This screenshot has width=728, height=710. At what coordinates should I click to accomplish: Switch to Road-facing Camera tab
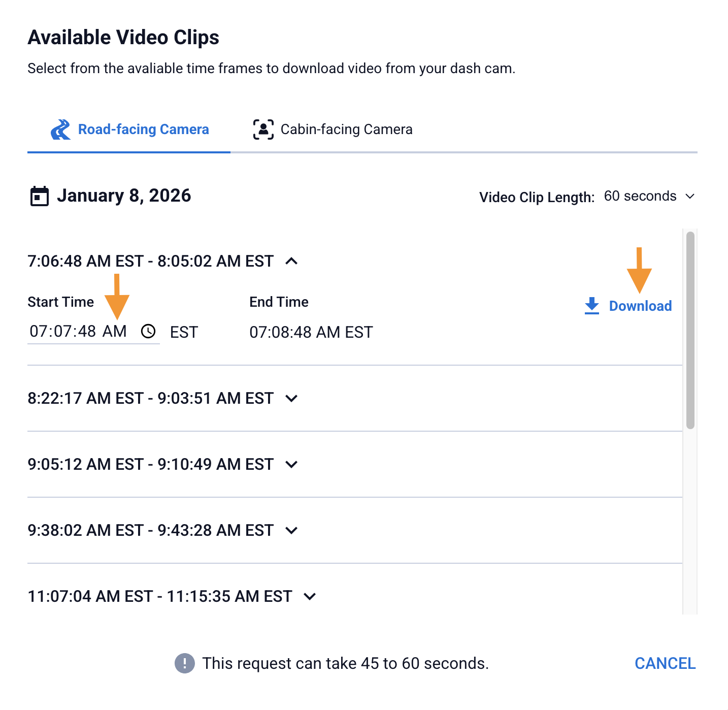click(143, 130)
